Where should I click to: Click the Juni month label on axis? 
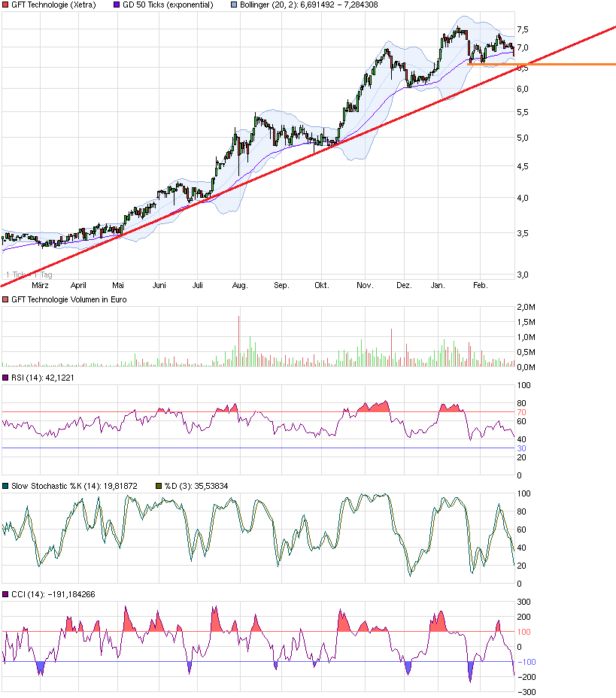pyautogui.click(x=159, y=285)
